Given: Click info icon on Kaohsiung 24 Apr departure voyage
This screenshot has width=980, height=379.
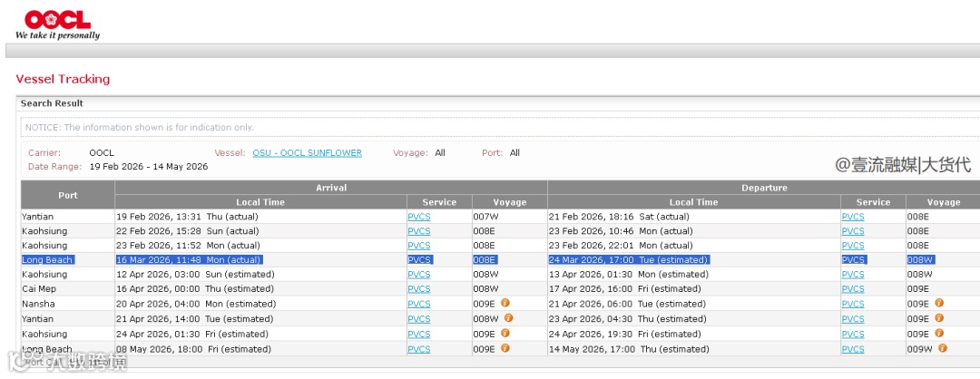Looking at the screenshot, I should click(x=939, y=334).
